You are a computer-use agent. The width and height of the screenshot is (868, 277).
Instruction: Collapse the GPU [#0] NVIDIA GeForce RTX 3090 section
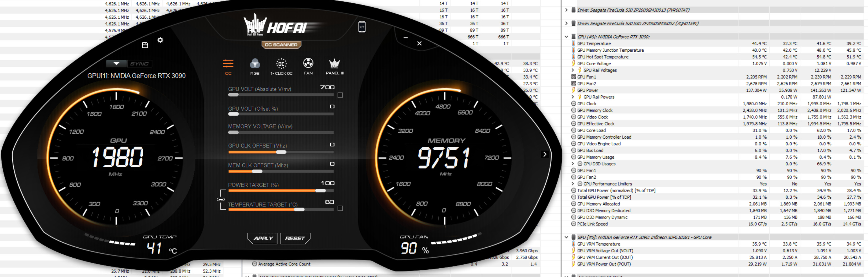point(566,37)
